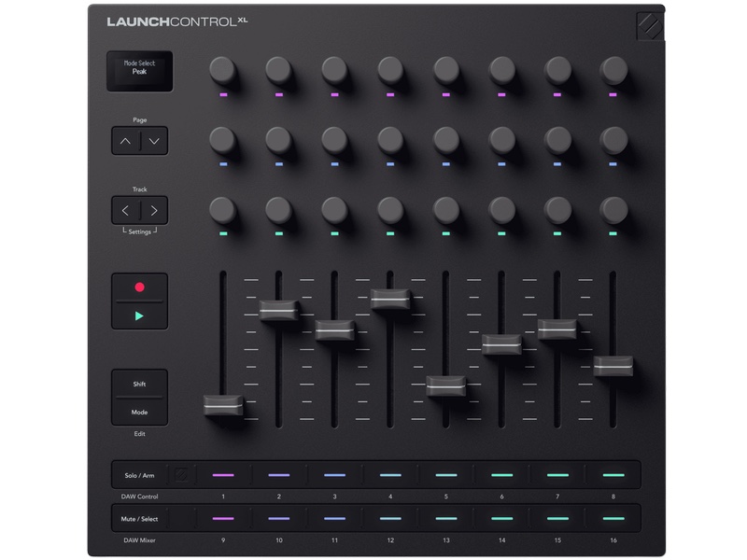Viewport: 747px width, 560px height.
Task: Click the Shift button
Action: pos(139,384)
